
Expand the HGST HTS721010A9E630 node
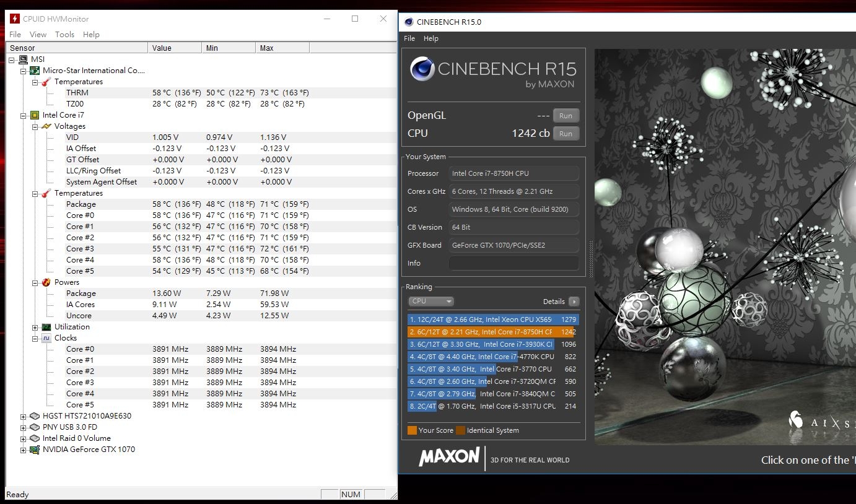pyautogui.click(x=24, y=416)
